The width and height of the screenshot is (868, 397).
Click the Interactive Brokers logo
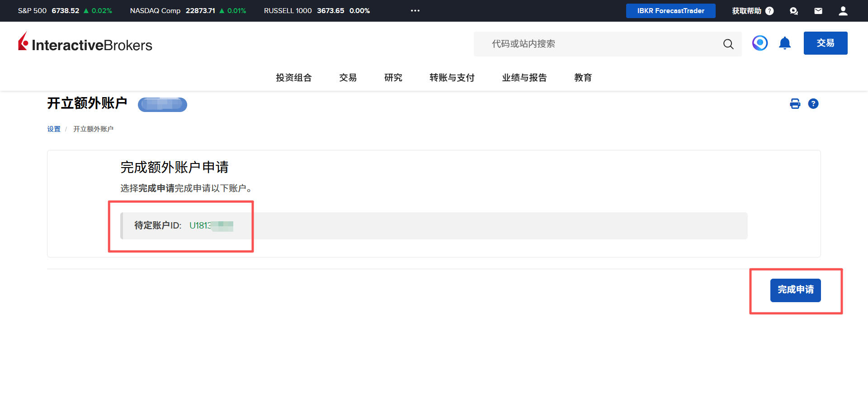point(85,43)
